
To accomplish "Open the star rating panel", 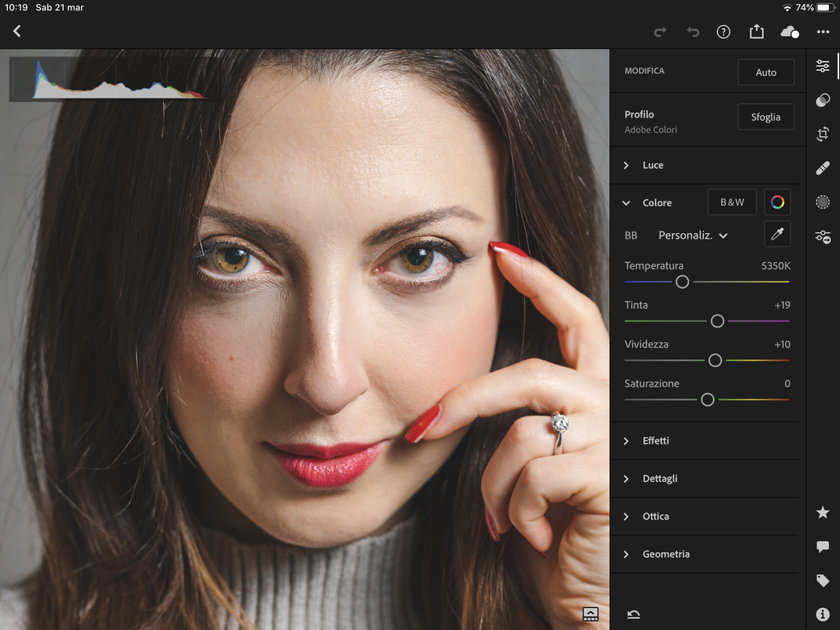I will 823,513.
